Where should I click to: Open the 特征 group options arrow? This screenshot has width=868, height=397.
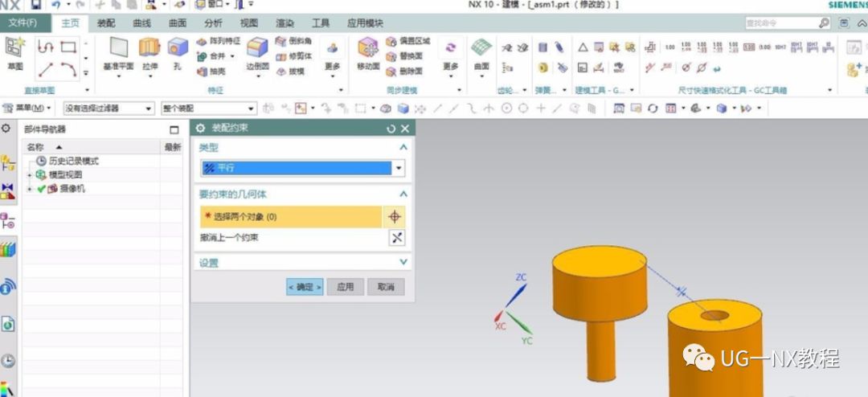coord(341,90)
